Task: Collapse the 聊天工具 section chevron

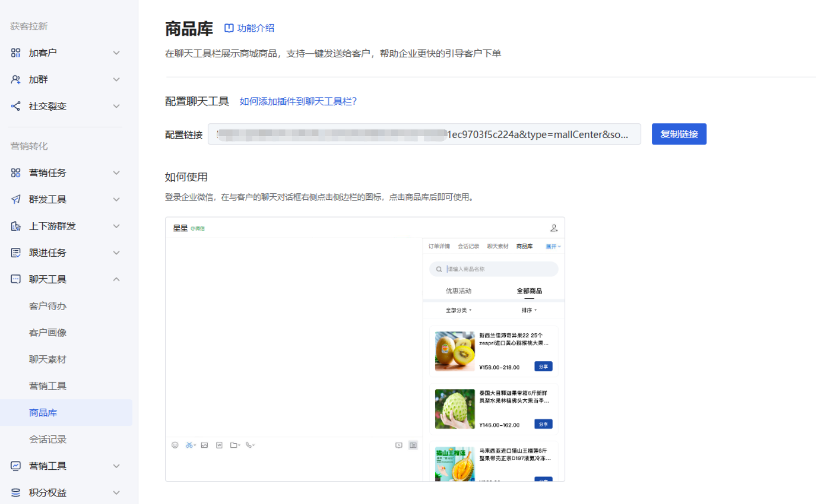Action: 116,279
